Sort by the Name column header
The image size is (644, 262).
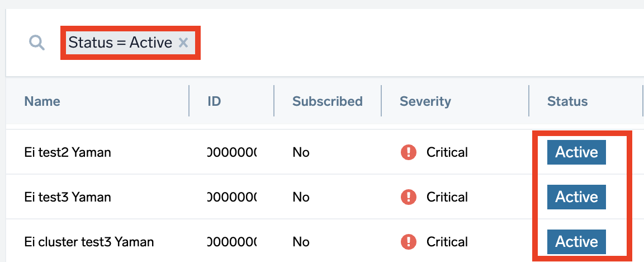click(x=42, y=101)
